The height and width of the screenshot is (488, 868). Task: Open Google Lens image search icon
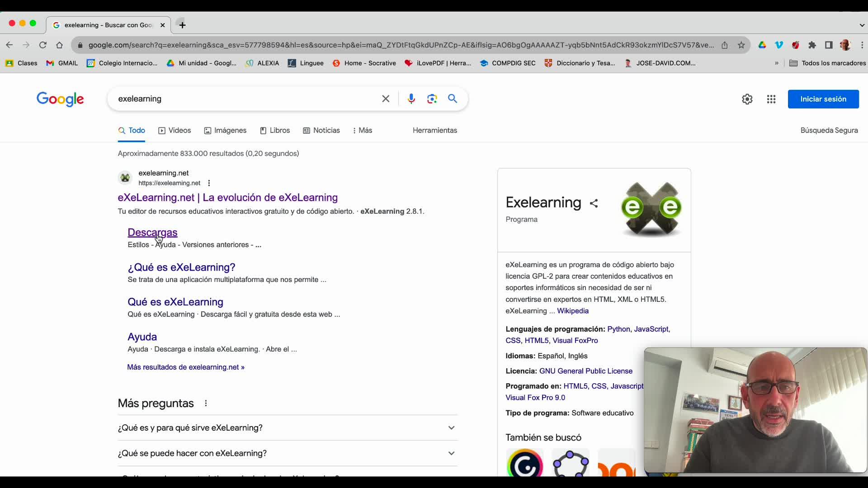coord(432,99)
